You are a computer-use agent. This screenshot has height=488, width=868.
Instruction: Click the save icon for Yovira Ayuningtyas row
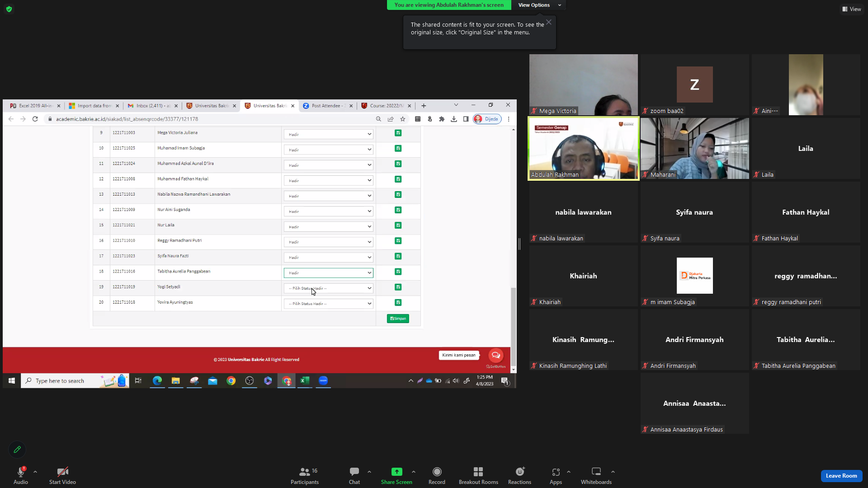[x=398, y=302]
